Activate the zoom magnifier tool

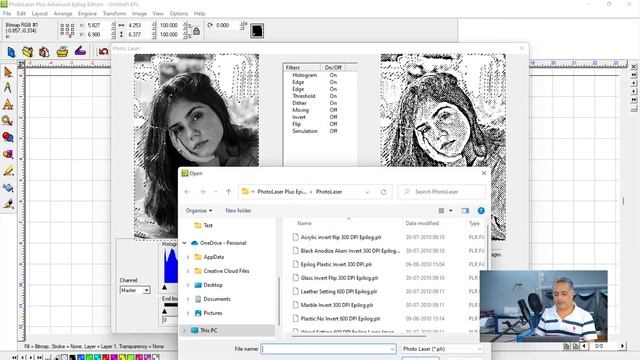pyautogui.click(x=7, y=121)
